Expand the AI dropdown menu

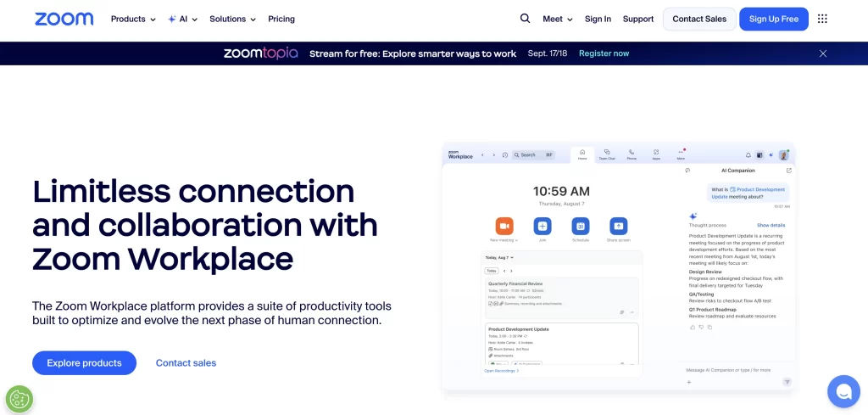(183, 19)
